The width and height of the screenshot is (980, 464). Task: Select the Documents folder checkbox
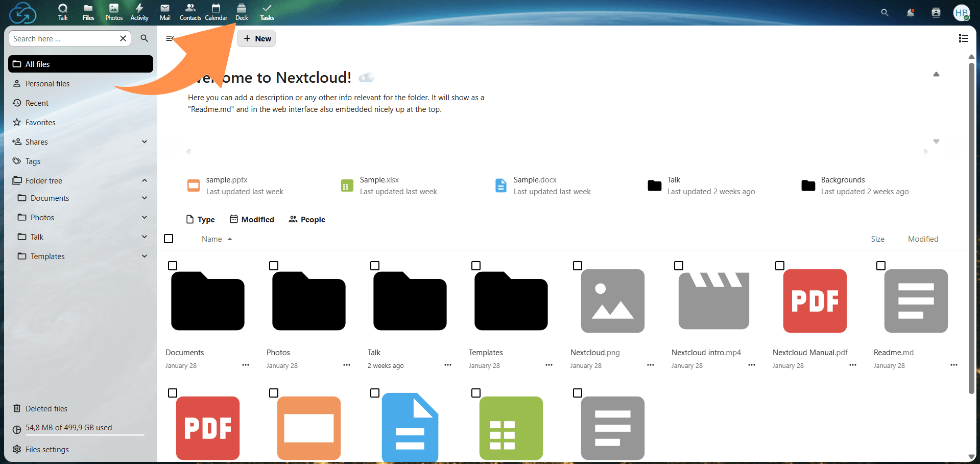[173, 266]
